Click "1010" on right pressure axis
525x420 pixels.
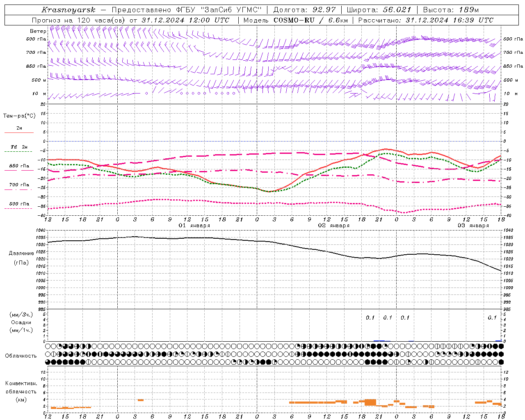click(x=508, y=274)
